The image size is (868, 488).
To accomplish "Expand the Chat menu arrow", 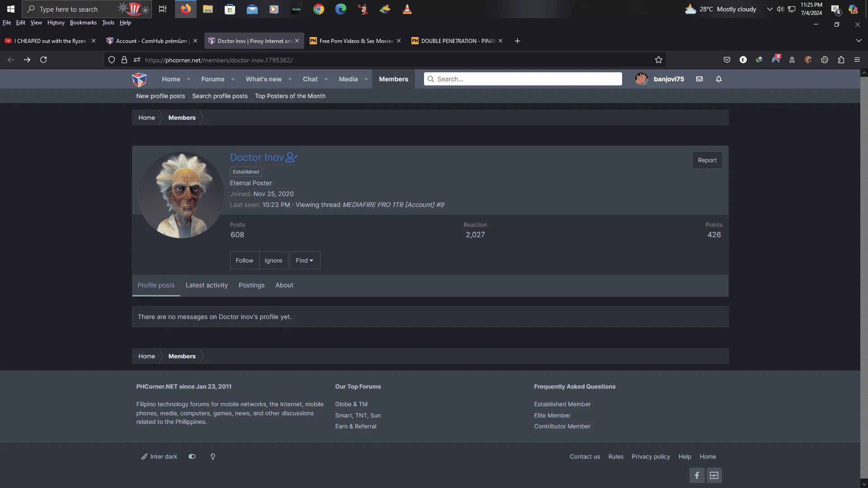I will [x=326, y=80].
